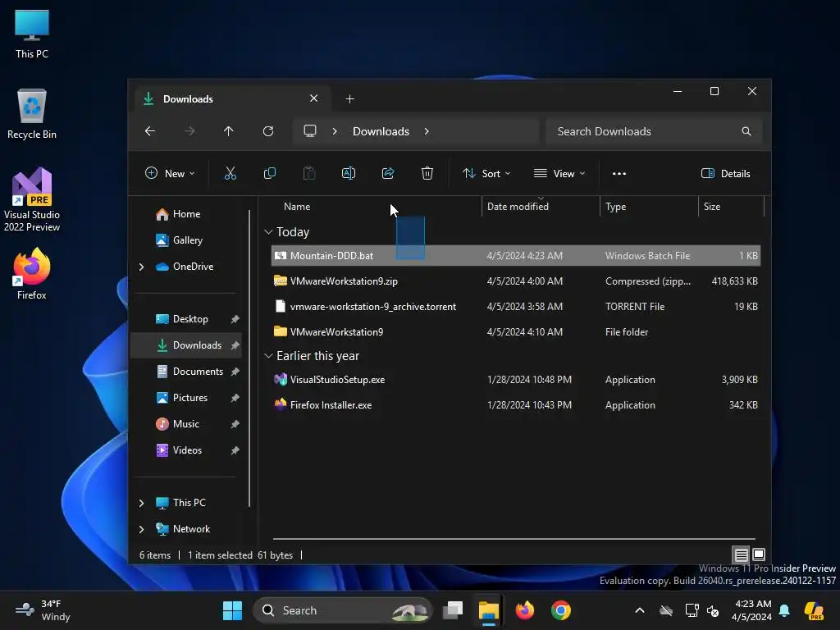This screenshot has width=840, height=630.
Task: Collapse the Today group
Action: pyautogui.click(x=268, y=232)
